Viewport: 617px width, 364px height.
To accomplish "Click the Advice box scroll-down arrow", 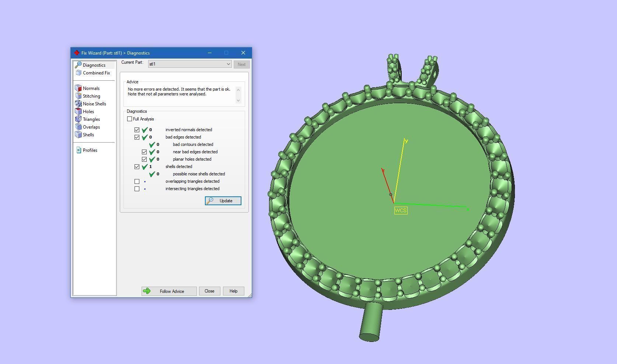I will 238,100.
